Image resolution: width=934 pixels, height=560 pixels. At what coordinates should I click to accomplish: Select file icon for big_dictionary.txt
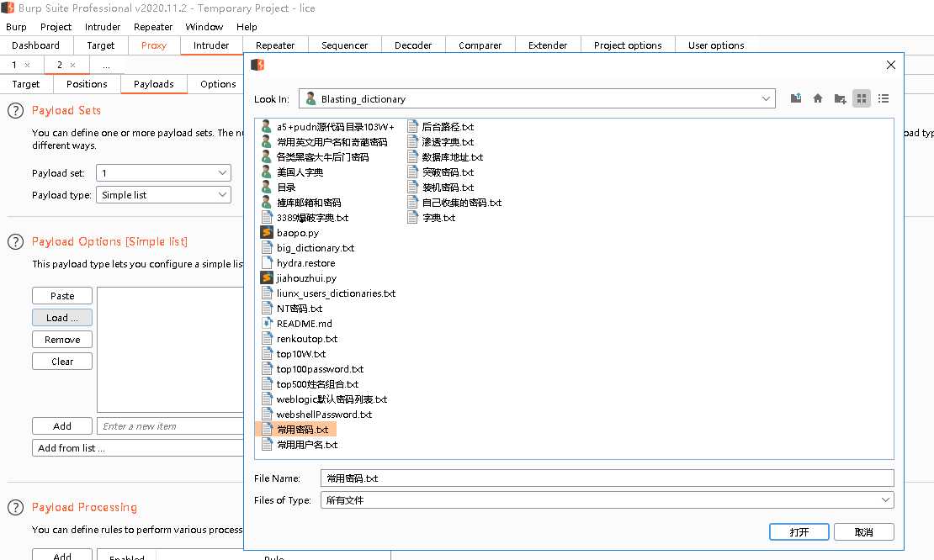(x=267, y=247)
